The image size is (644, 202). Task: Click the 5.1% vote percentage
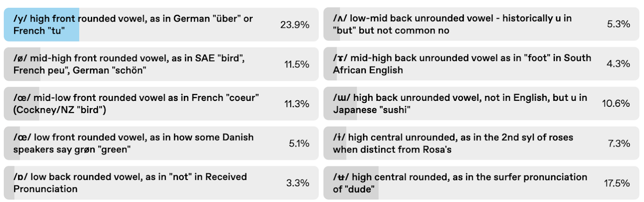point(299,143)
